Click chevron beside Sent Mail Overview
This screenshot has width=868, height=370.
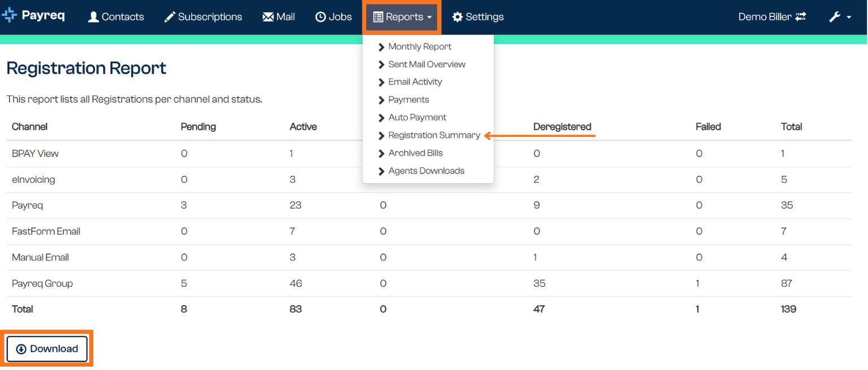pos(381,64)
